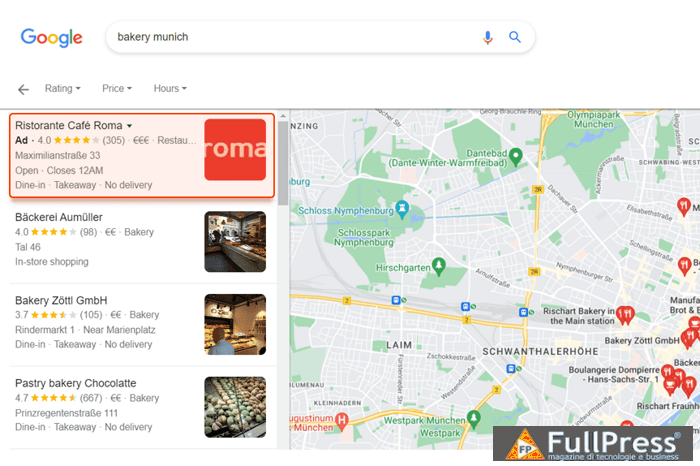
Task: Select the Dantebad green map pin
Action: point(515,156)
